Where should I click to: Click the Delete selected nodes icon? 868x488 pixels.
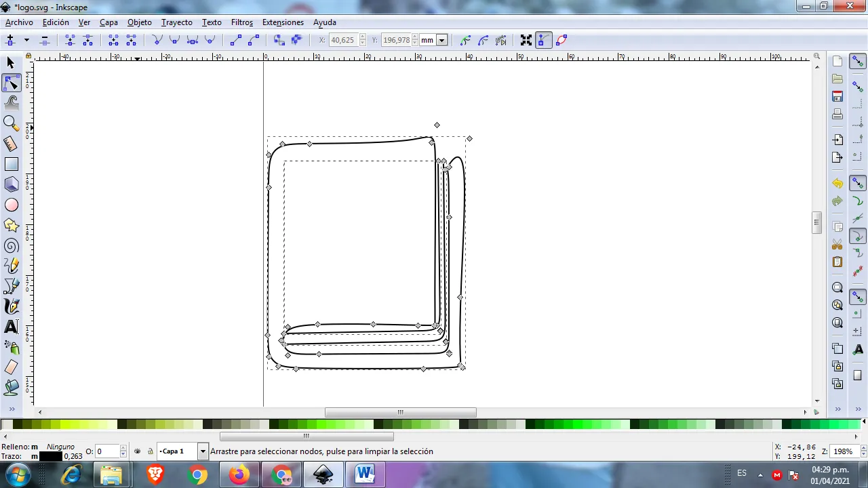point(44,40)
